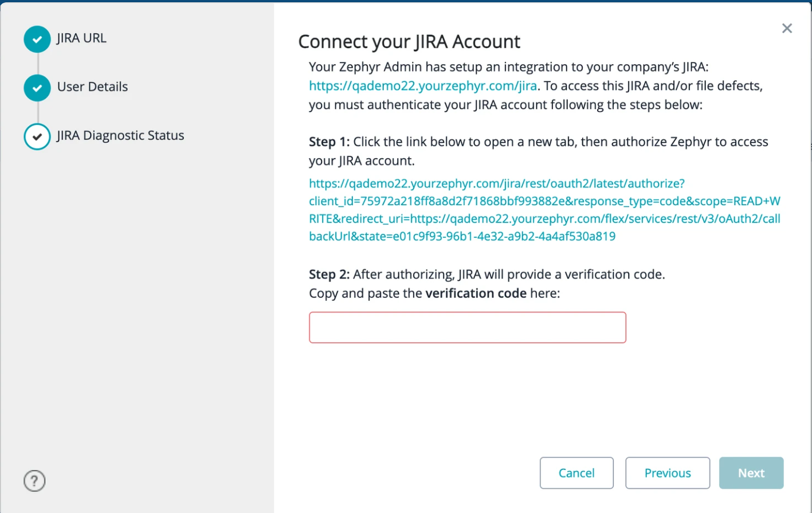Click the bold "Step 1:" label
The width and height of the screenshot is (812, 513).
tap(329, 142)
